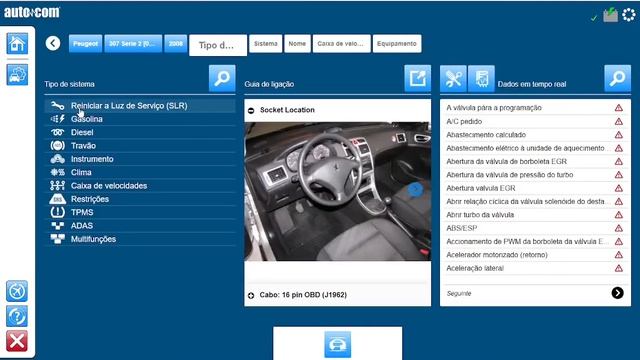Choose Multifunções system type
The height and width of the screenshot is (360, 640).
[140, 239]
